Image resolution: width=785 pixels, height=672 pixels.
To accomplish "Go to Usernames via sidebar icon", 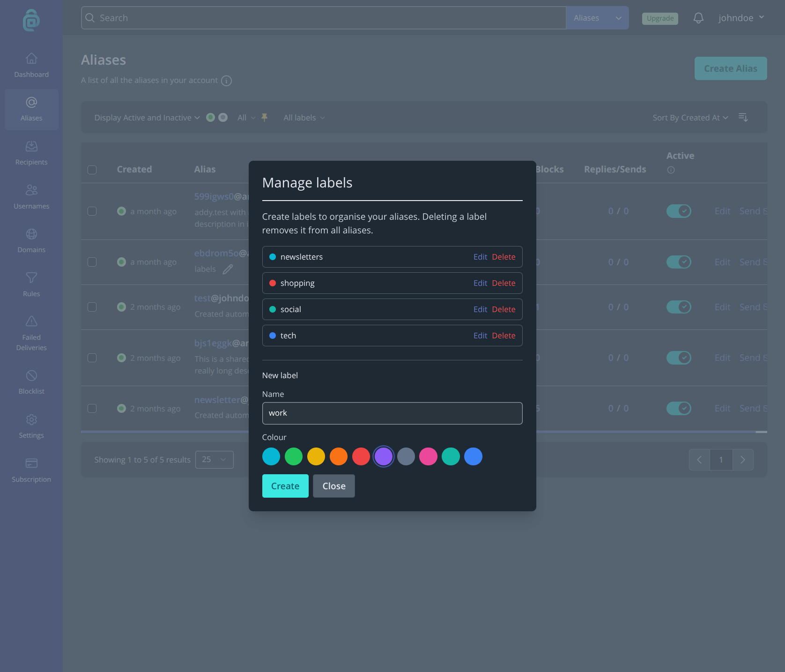I will coord(31,190).
